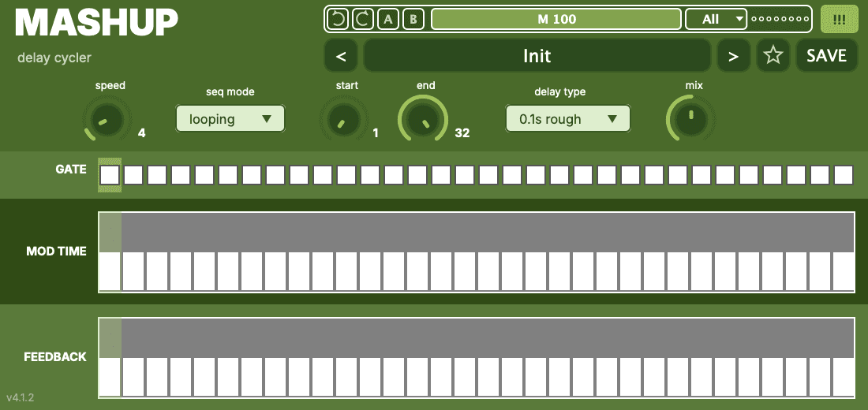The width and height of the screenshot is (868, 410).
Task: Click the delay cycler subtitle
Action: [54, 58]
